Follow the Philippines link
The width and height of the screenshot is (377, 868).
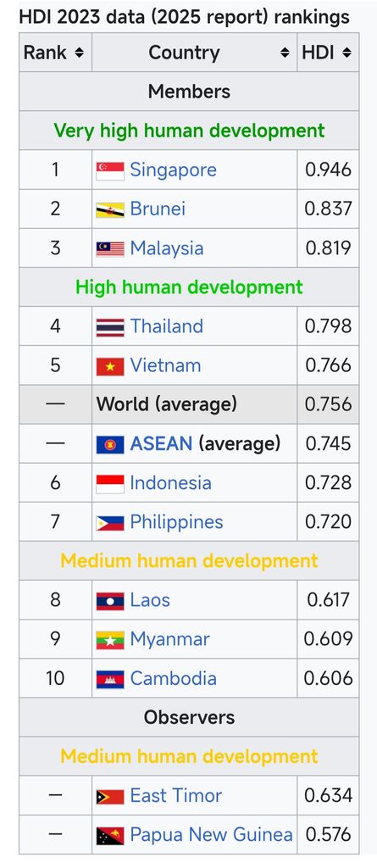pos(176,522)
